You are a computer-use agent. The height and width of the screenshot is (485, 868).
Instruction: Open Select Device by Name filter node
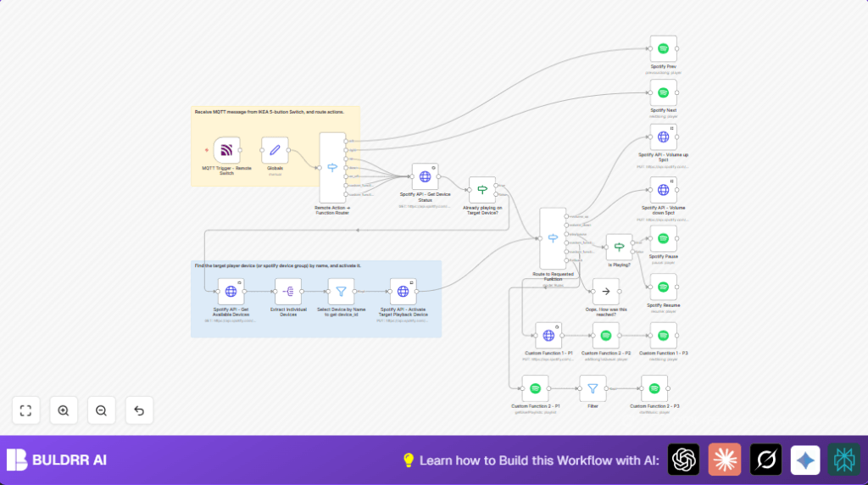coord(341,291)
